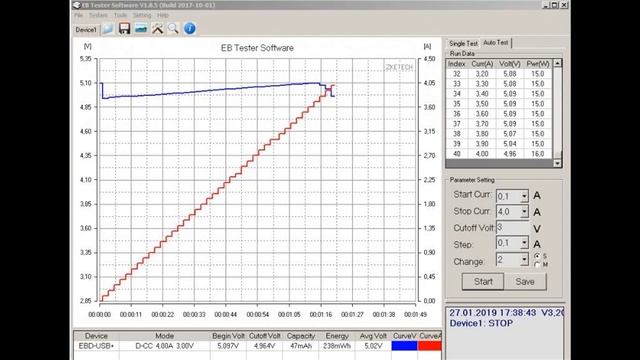Click the EB Tester Software chart title
Screen dimensions: 640x360
(257, 48)
